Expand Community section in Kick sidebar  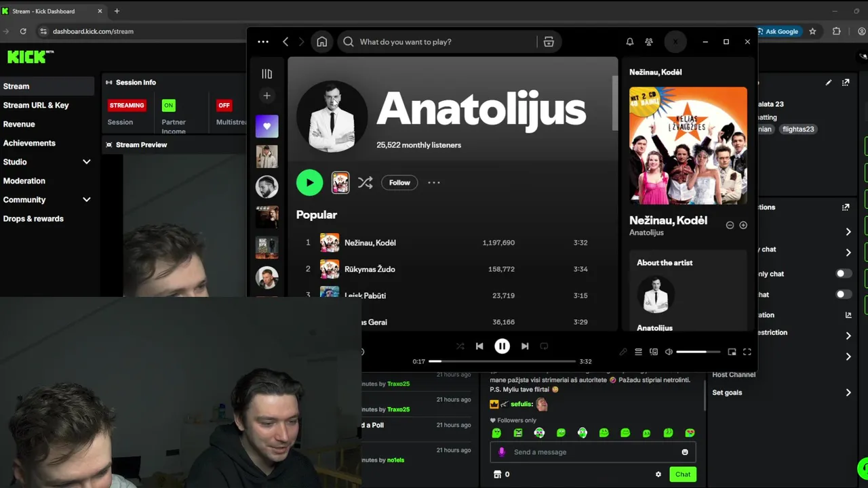(x=86, y=200)
